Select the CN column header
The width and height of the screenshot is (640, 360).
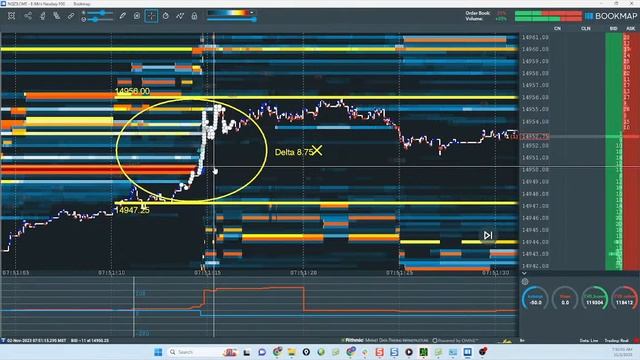coord(557,29)
